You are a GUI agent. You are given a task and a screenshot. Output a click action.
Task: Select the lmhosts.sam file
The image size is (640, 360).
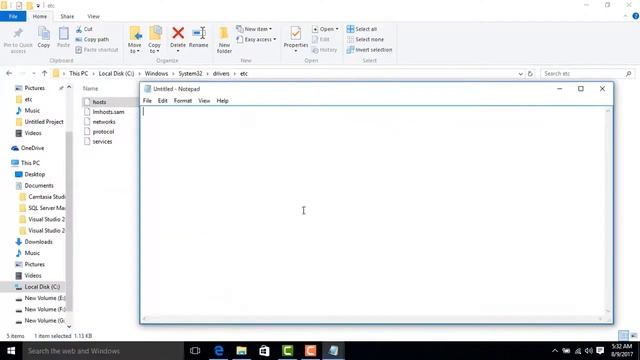[108, 112]
